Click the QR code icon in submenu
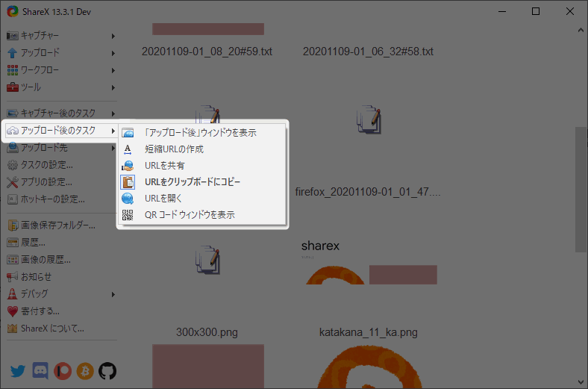Image resolution: width=588 pixels, height=389 pixels. click(128, 215)
